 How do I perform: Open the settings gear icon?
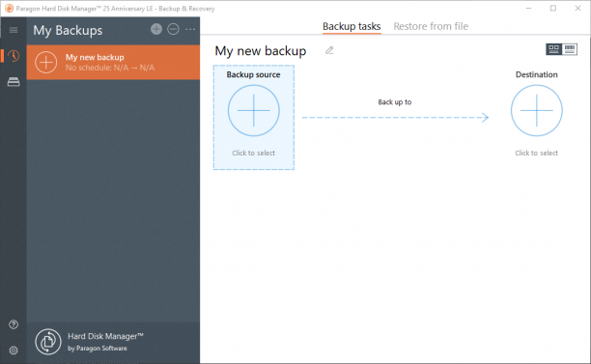click(14, 350)
